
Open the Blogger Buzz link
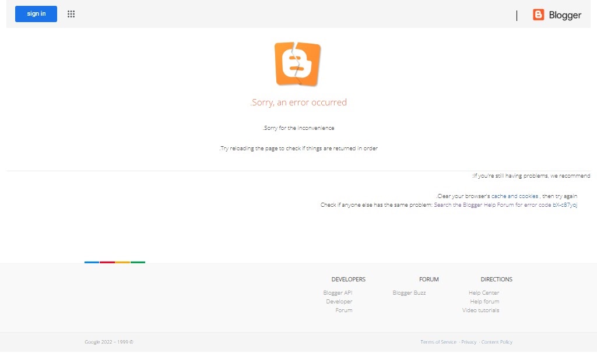coord(409,293)
